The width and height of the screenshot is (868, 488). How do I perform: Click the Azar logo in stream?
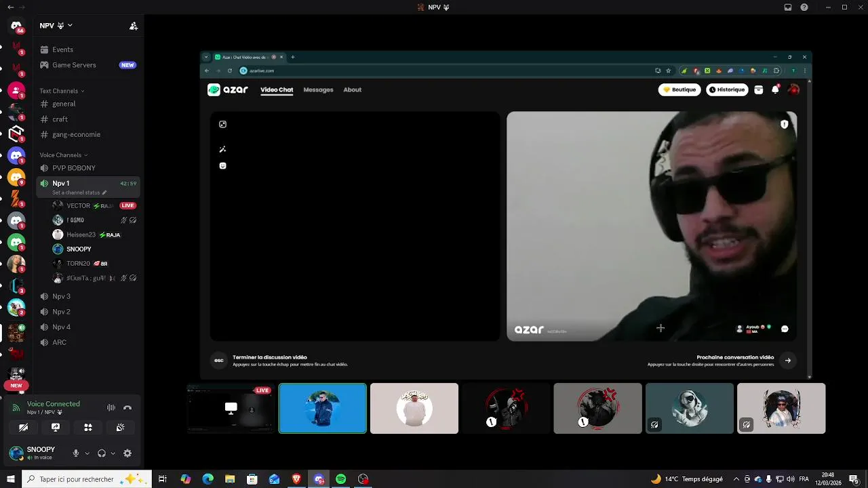(228, 89)
